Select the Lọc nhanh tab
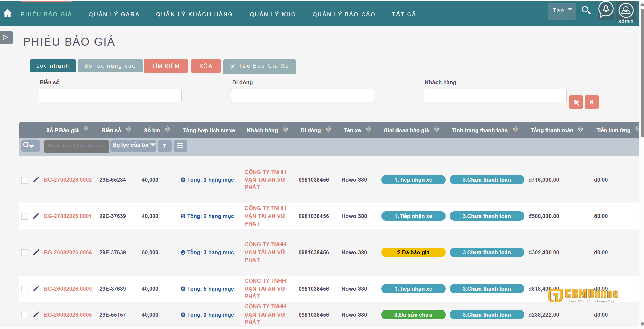Screen dimensions: 644x329 (52, 66)
